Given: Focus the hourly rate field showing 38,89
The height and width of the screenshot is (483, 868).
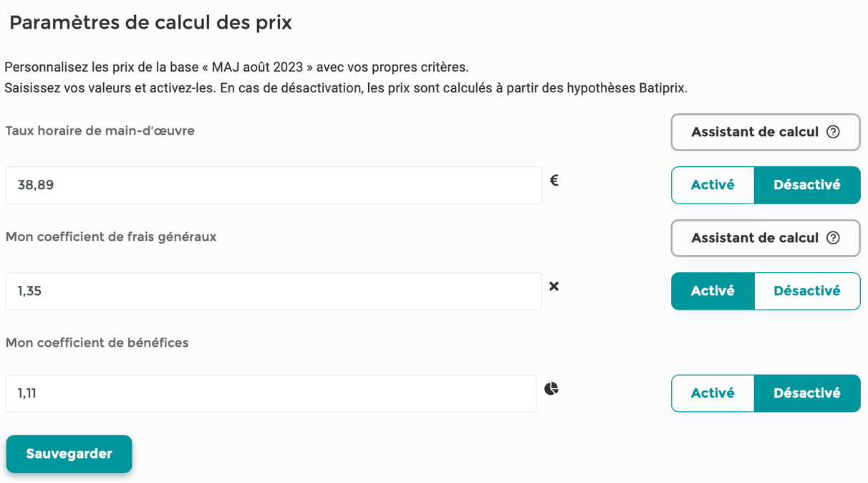Looking at the screenshot, I should click(x=274, y=185).
